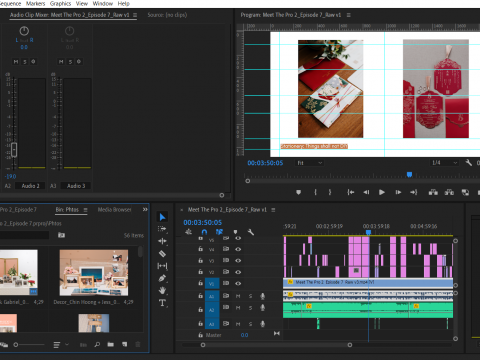Screen dimensions: 480x360
Task: Solo timeline track A2
Action: 250,308
